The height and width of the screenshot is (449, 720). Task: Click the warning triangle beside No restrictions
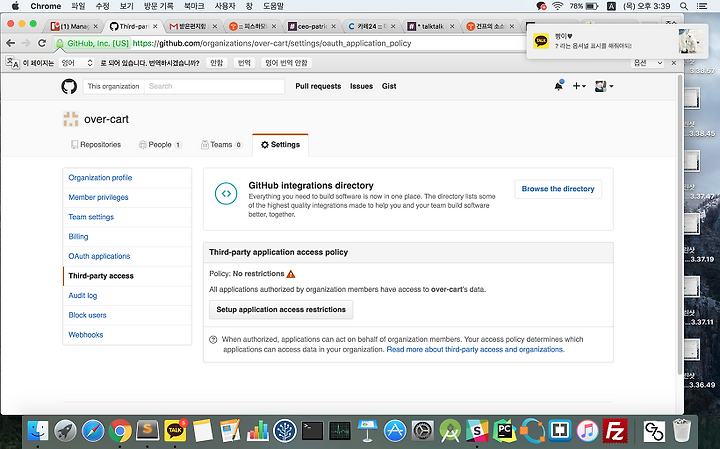coord(291,274)
